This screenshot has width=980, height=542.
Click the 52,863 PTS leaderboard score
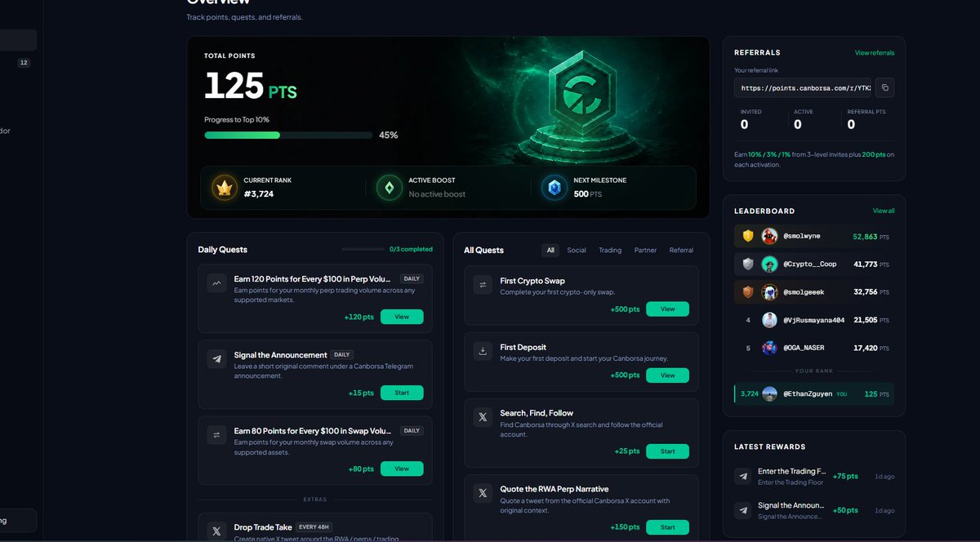[x=871, y=237]
